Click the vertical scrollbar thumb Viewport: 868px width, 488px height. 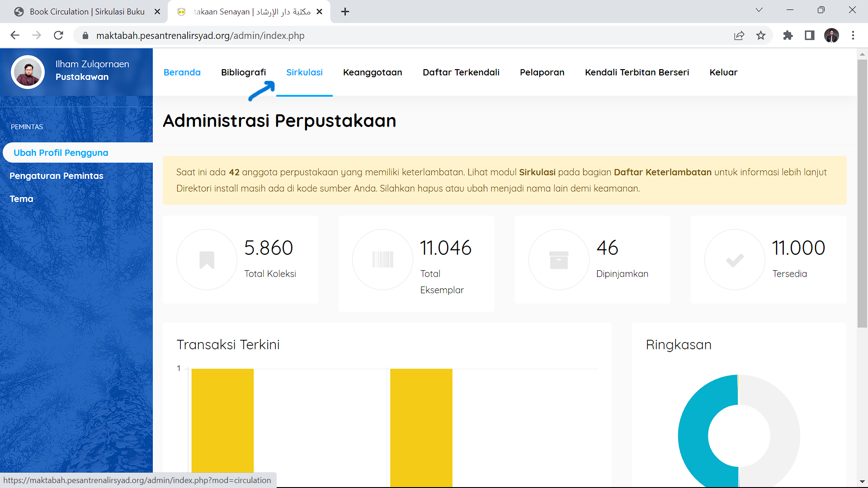point(862,193)
